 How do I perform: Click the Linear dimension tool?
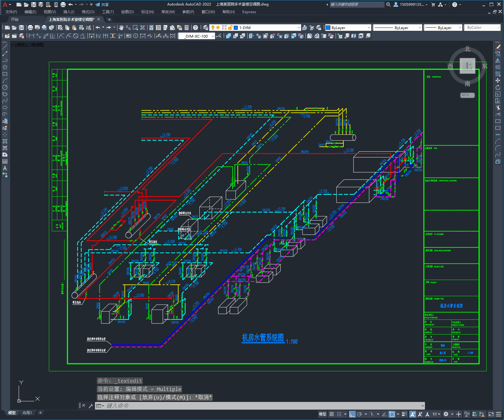tap(32, 36)
